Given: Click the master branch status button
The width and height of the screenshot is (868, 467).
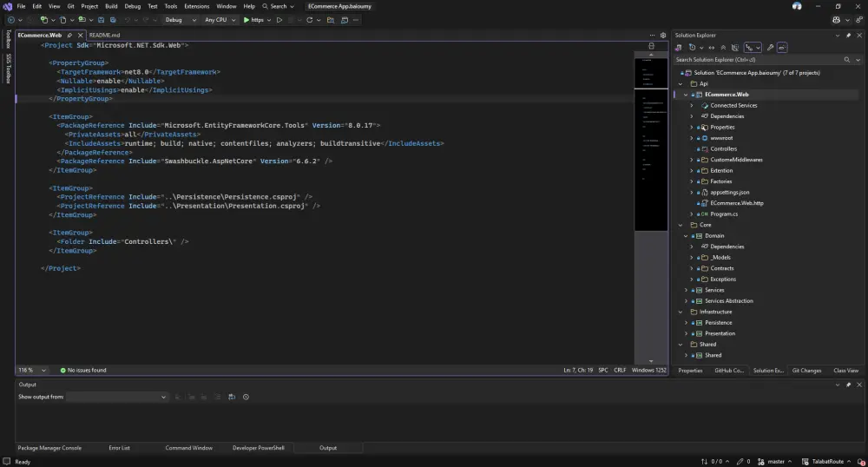Looking at the screenshot, I should (775, 462).
